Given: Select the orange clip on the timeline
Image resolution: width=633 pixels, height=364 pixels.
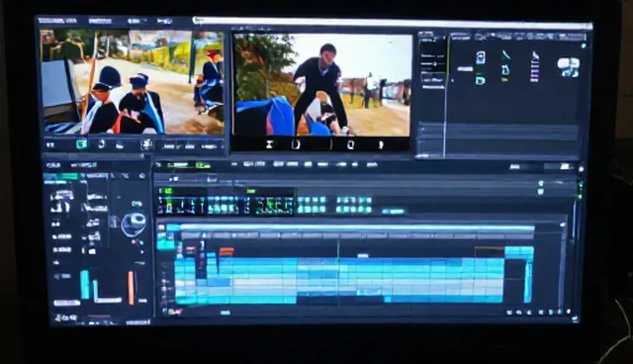Looking at the screenshot, I should pos(226,252).
